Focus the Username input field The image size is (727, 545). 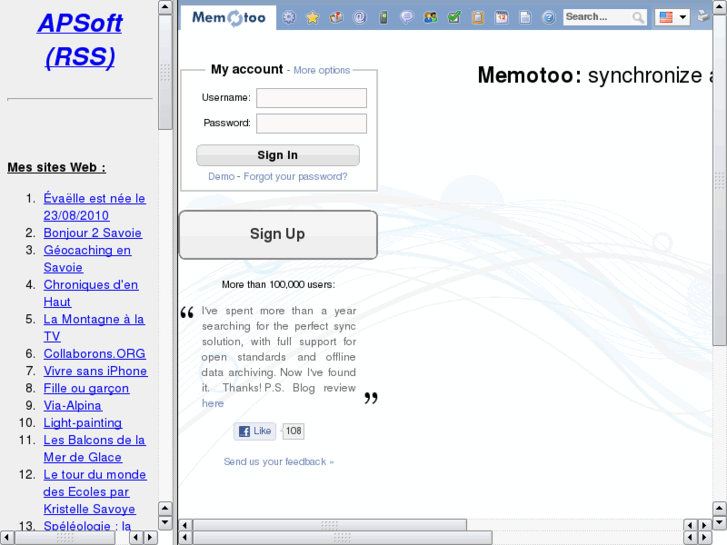pyautogui.click(x=312, y=98)
